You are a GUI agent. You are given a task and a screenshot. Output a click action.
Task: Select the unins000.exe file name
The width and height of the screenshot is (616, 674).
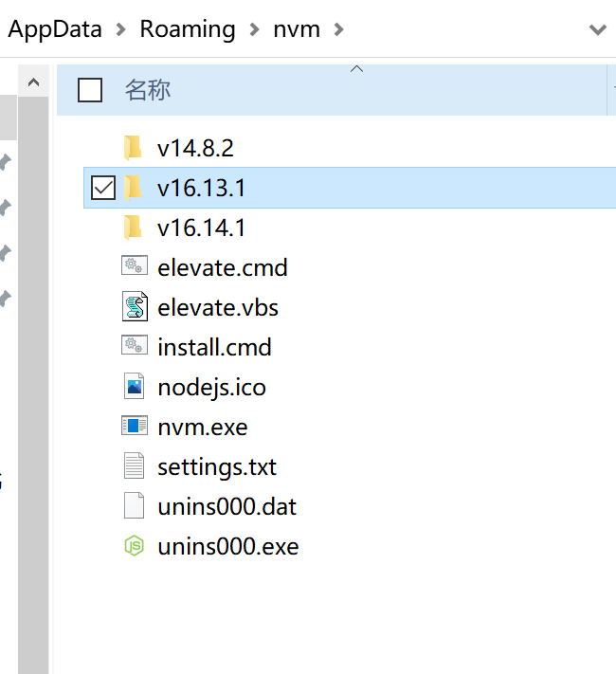(x=228, y=547)
